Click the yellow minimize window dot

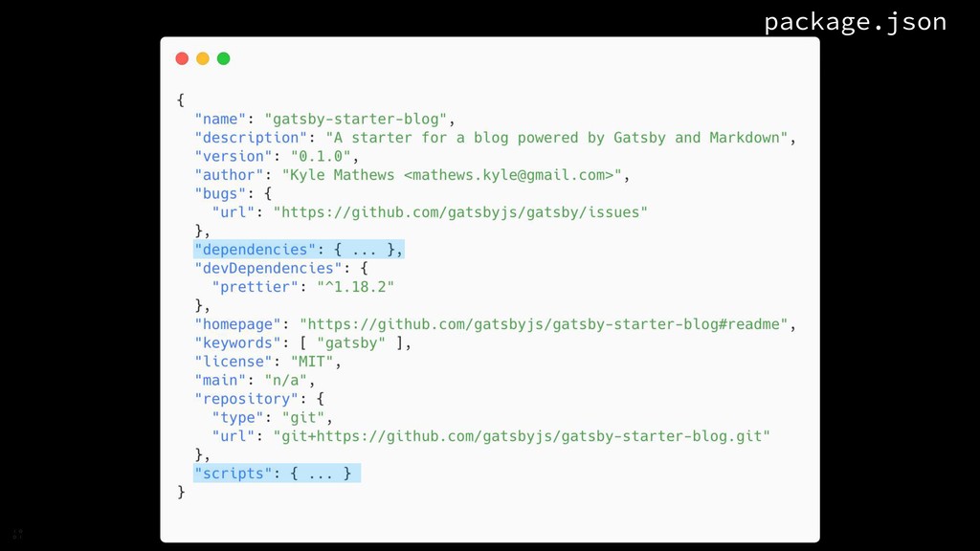coord(203,58)
